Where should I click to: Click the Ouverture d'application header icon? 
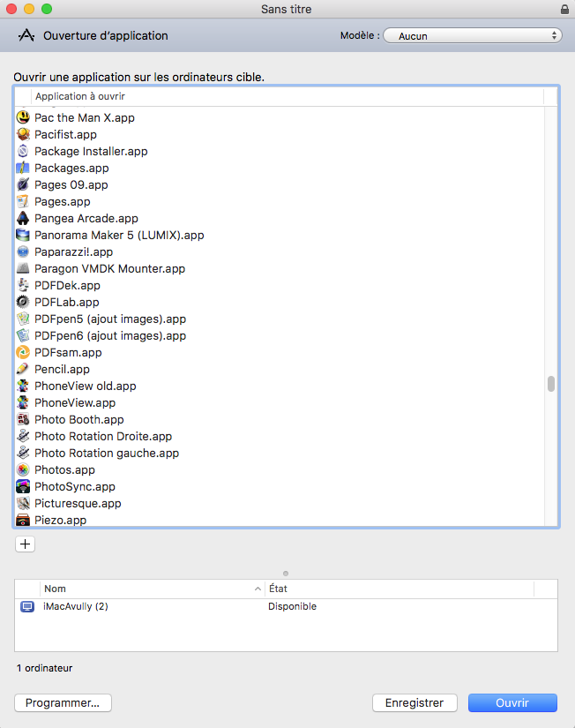click(26, 35)
